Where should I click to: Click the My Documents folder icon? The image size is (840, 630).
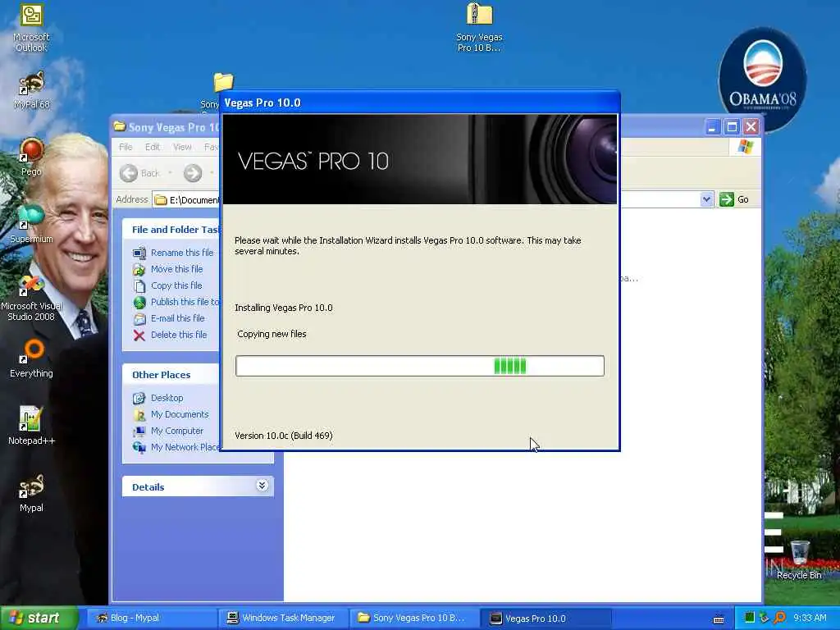tap(139, 414)
